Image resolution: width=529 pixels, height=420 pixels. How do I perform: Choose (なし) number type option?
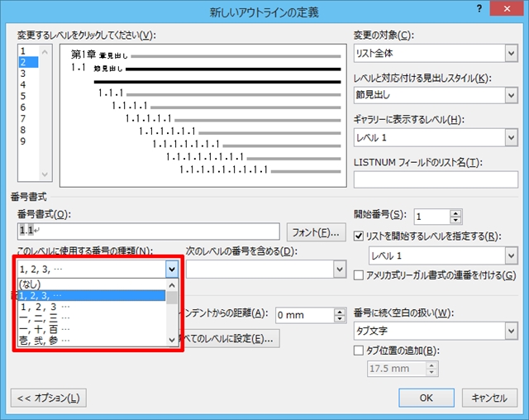[x=92, y=284]
